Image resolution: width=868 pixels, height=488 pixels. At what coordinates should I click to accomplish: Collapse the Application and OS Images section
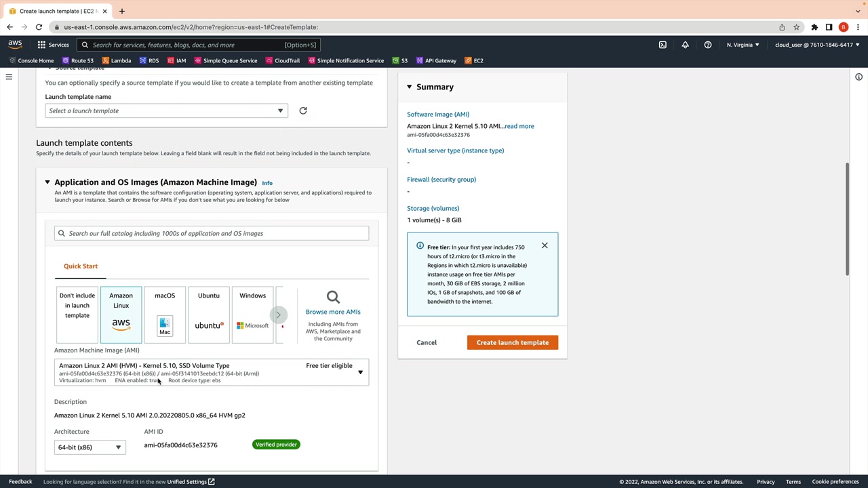tap(47, 182)
